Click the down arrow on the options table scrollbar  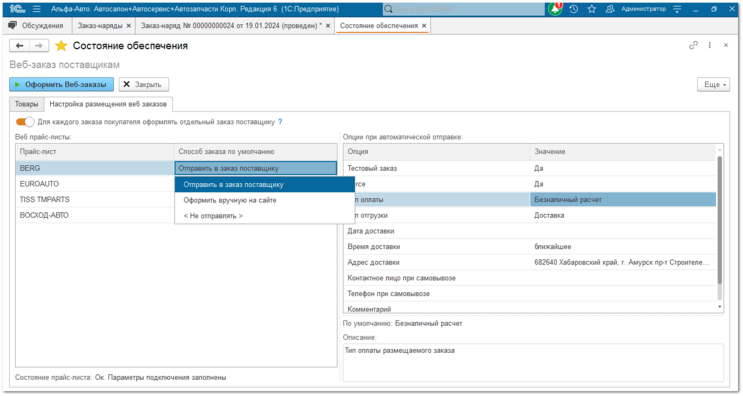720,307
